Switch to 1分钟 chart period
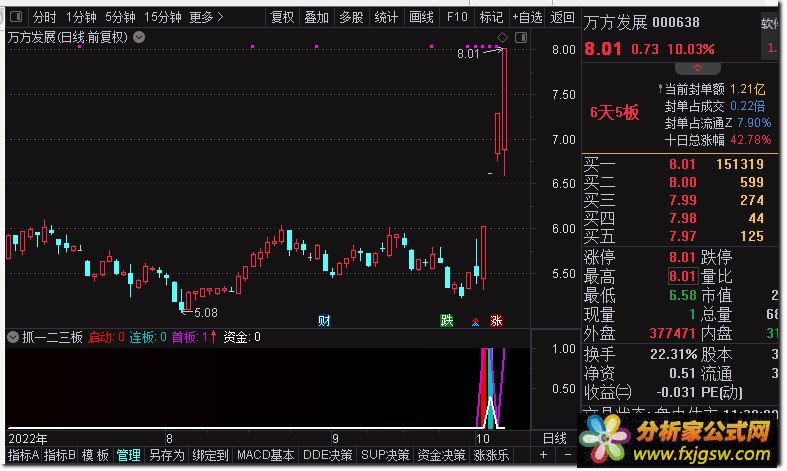787x471 pixels. [81, 18]
